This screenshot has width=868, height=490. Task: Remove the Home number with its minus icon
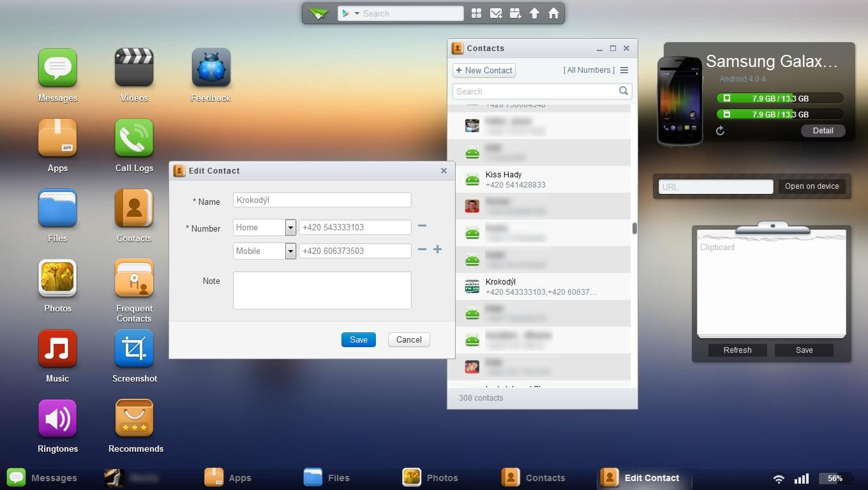(x=422, y=226)
